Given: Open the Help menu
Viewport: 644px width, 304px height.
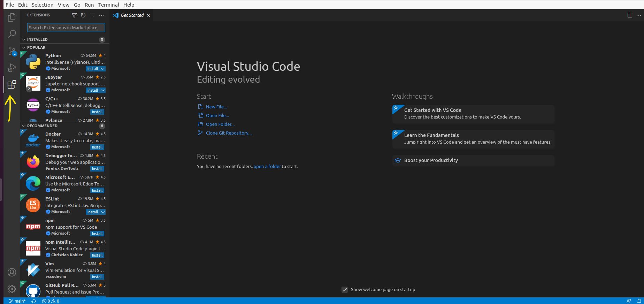Looking at the screenshot, I should point(129,5).
